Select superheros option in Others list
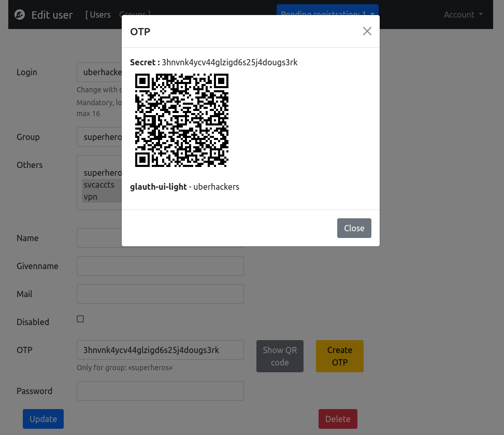Screen dimensions: 504x435 [x=102, y=173]
